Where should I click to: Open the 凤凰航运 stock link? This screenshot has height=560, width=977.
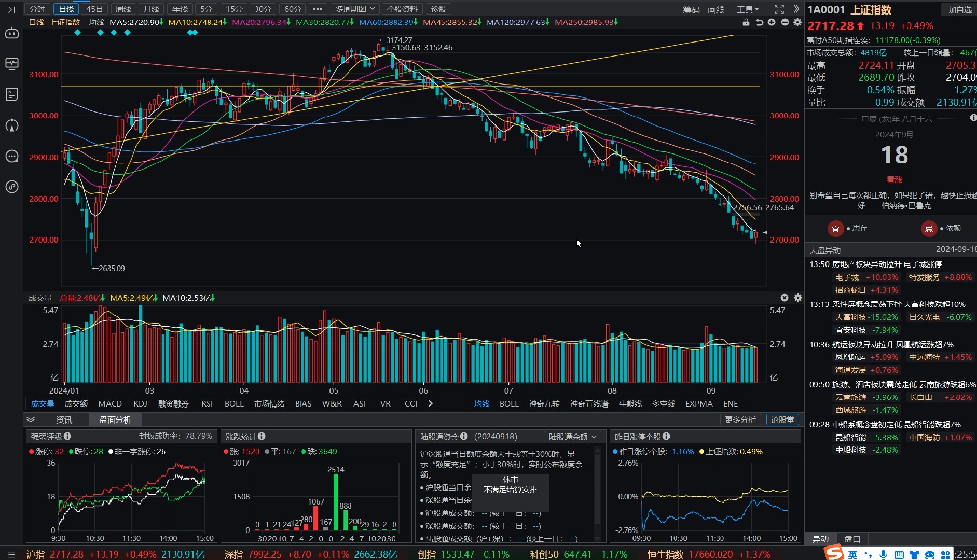(x=850, y=357)
